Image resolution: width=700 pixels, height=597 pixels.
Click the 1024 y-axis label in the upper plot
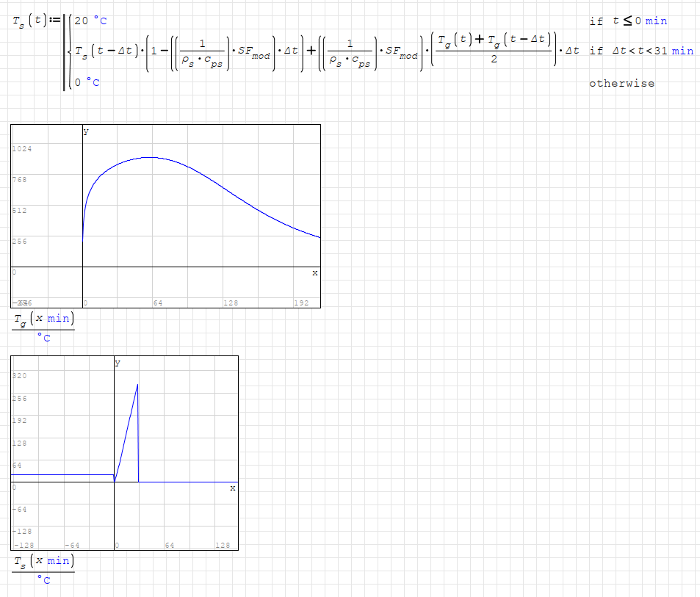(x=23, y=148)
